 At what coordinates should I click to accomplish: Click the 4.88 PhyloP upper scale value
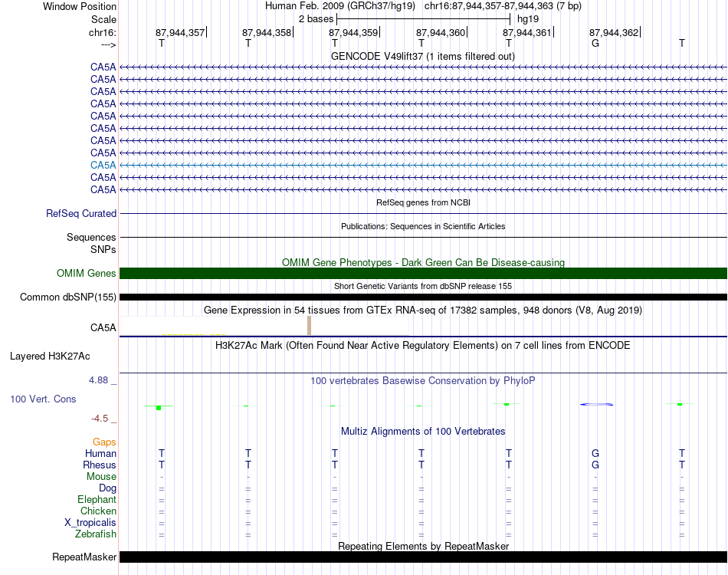pos(98,380)
